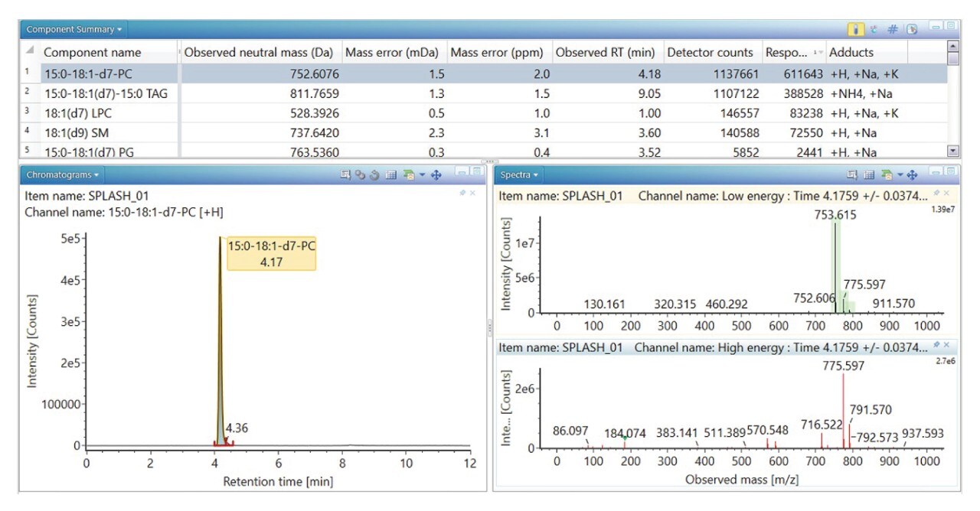Click the down arrow of the component table scrollbar
The width and height of the screenshot is (980, 511).
(953, 150)
